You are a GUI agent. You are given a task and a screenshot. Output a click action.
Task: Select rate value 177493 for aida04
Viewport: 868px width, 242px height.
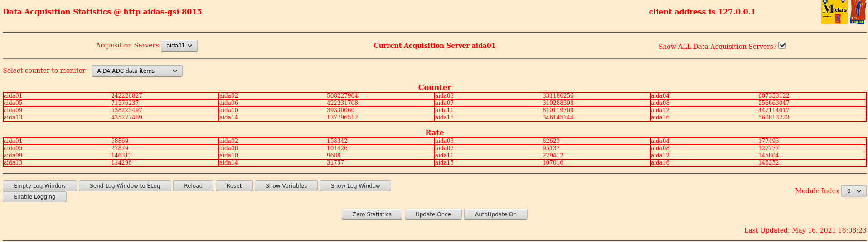point(769,141)
